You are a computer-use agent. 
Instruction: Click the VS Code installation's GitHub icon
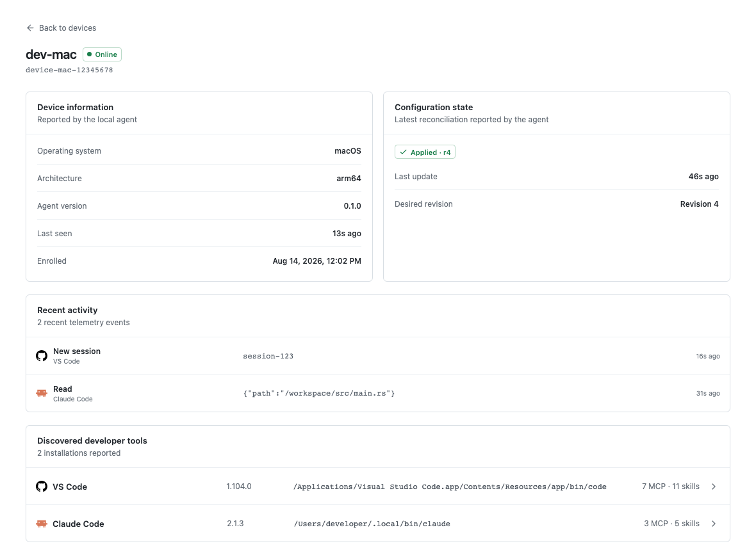click(x=42, y=487)
